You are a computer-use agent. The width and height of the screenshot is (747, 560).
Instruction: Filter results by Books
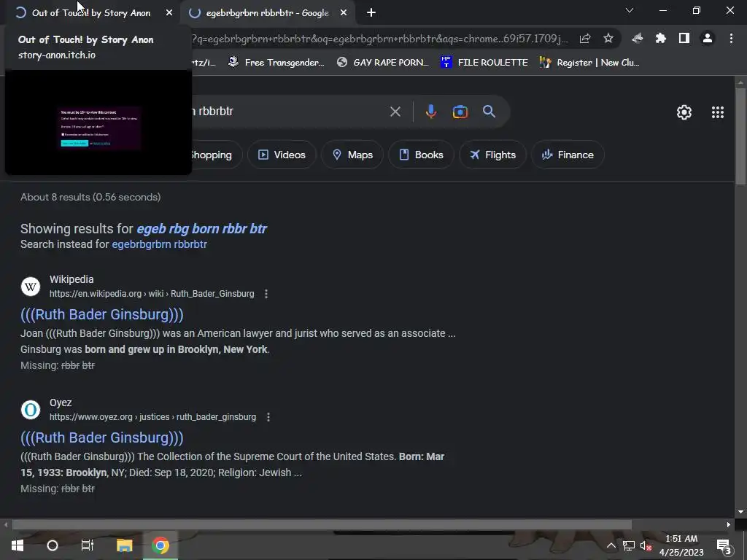tap(421, 155)
